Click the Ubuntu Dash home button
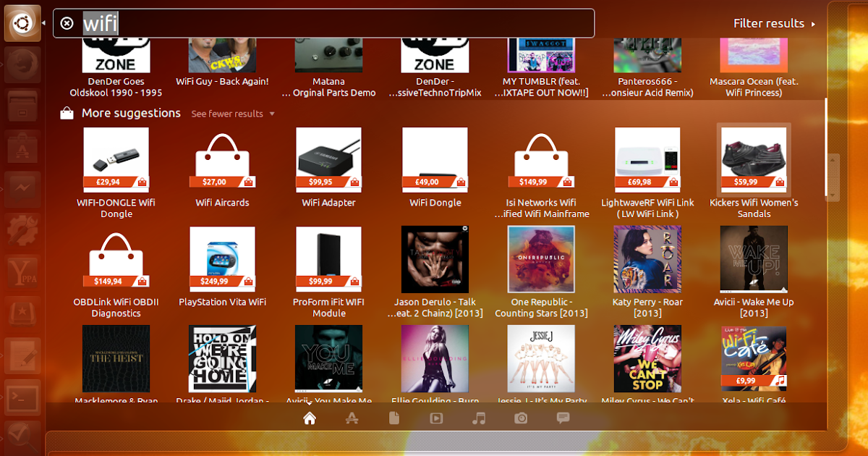This screenshot has height=456, width=868. (x=22, y=23)
